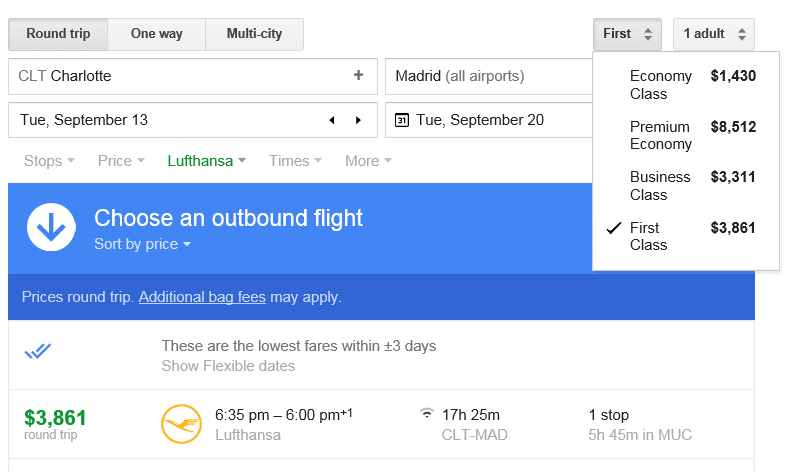Open the Sort by price selector
787x472 pixels.
pyautogui.click(x=142, y=244)
